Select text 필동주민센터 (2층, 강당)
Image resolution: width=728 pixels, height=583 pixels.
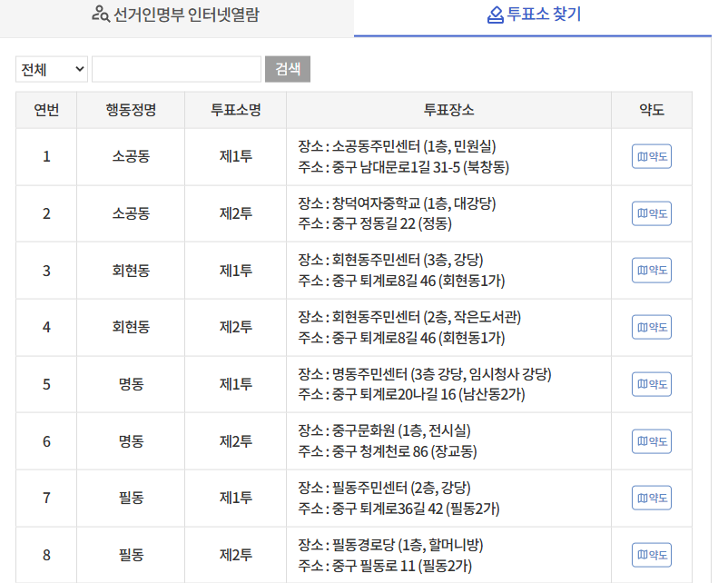click(x=401, y=488)
